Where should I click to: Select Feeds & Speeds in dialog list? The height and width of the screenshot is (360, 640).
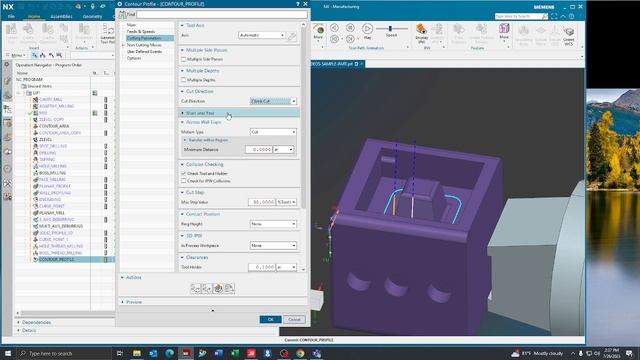click(141, 31)
